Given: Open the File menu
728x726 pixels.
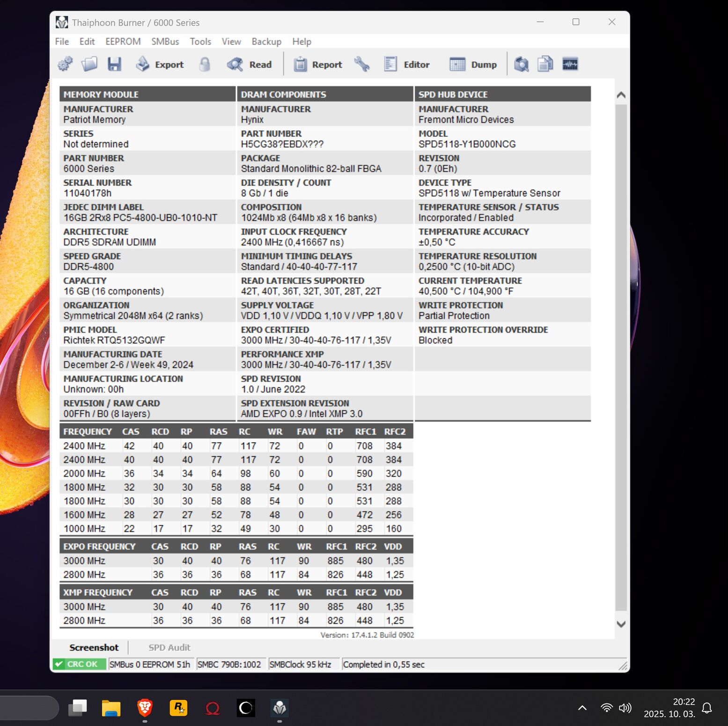Looking at the screenshot, I should coord(62,41).
